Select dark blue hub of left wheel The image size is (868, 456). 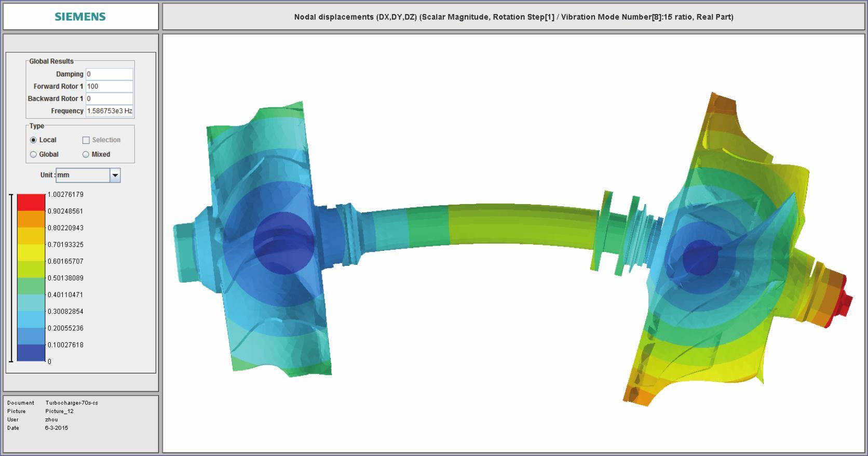283,243
